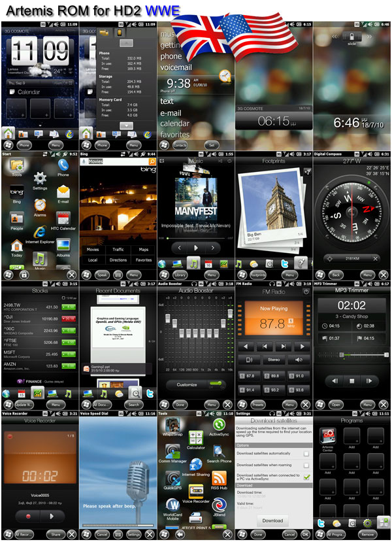Tap lock icon at Start screen bottom

click(x=24, y=275)
